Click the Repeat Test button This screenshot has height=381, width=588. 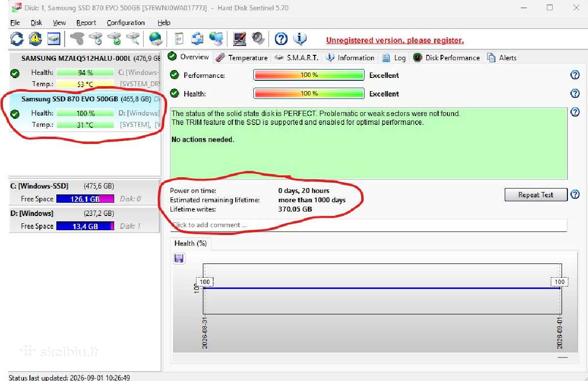[x=536, y=194]
